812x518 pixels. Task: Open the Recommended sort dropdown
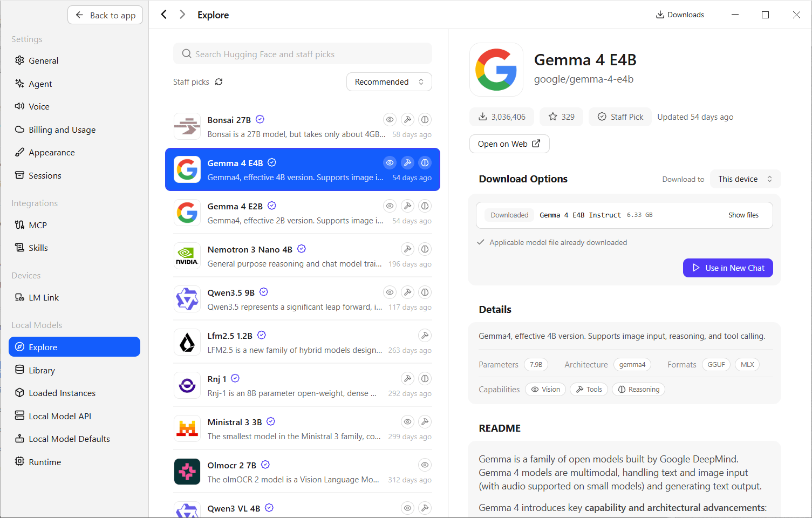(x=389, y=82)
